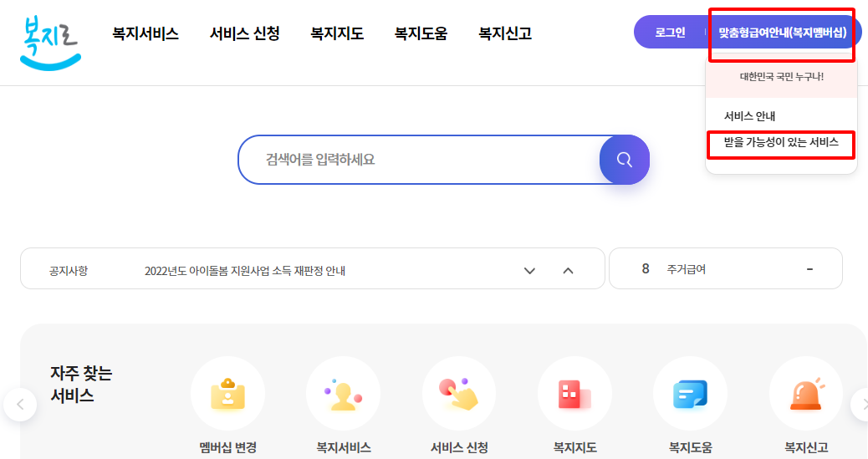The width and height of the screenshot is (868, 459).
Task: Open the 복지서비스 person icon
Action: (x=343, y=393)
